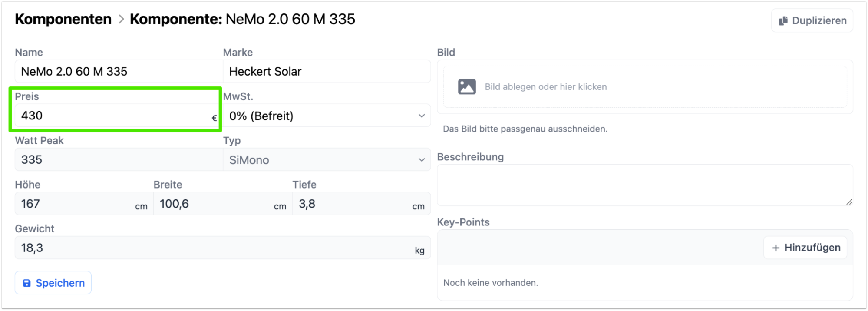Click the MwSt. dropdown chevron arrow
This screenshot has height=311, width=868.
[x=421, y=116]
